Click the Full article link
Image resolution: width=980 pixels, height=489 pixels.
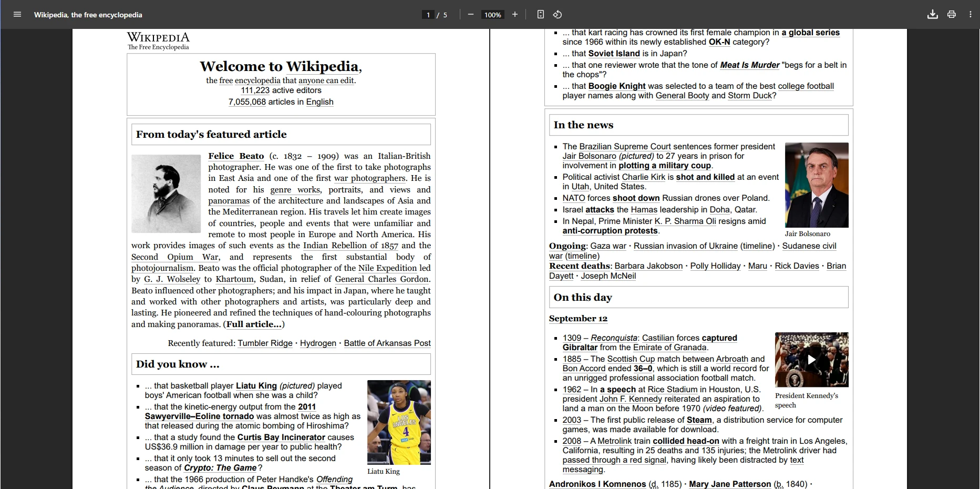254,324
